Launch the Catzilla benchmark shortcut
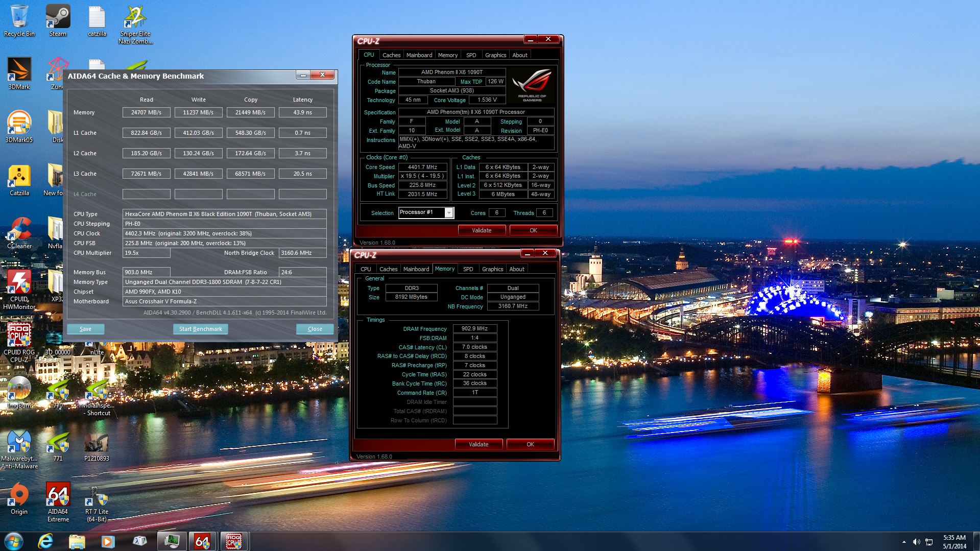Image resolution: width=980 pixels, height=551 pixels. pos(19,180)
